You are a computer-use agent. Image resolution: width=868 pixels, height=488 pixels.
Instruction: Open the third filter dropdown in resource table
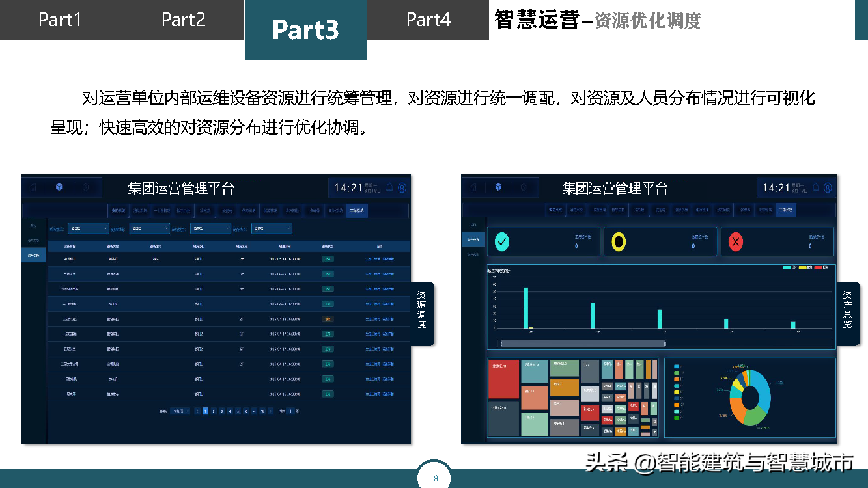click(210, 228)
